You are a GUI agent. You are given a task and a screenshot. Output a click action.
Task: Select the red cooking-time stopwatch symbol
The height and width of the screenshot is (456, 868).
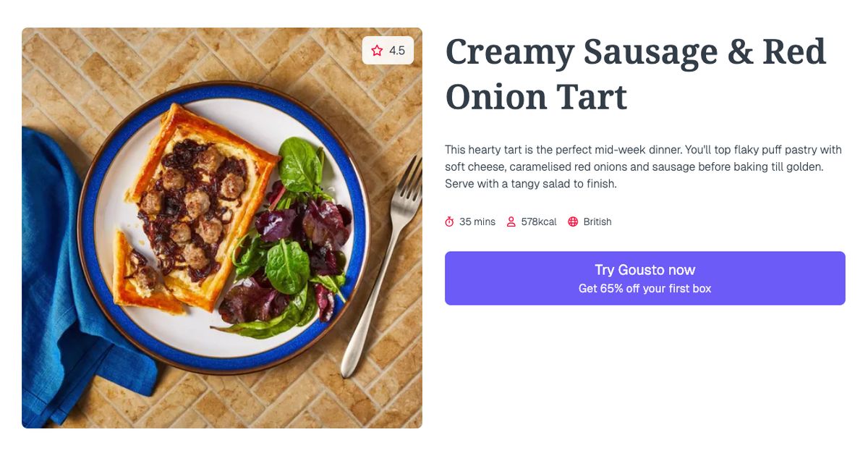(x=450, y=221)
